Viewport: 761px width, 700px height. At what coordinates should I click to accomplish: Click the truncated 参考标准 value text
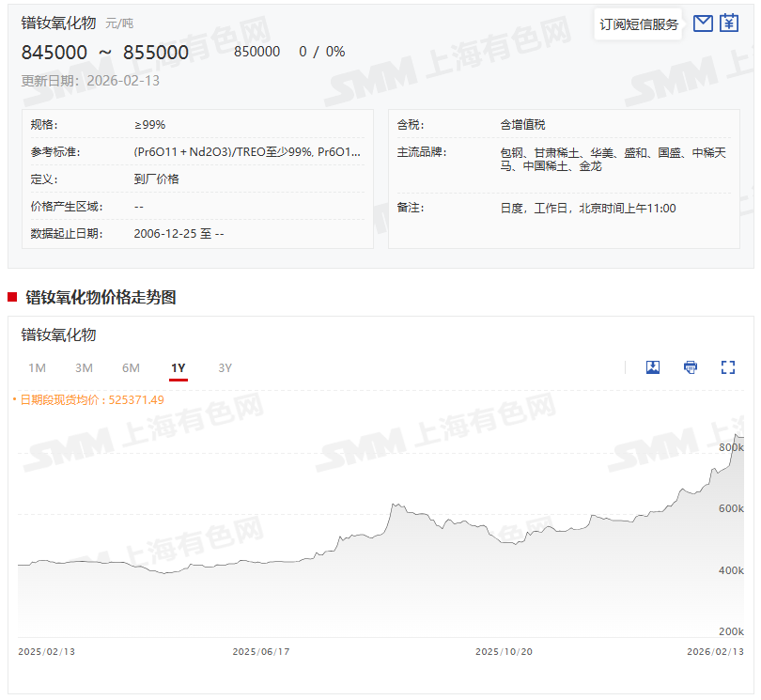[247, 151]
